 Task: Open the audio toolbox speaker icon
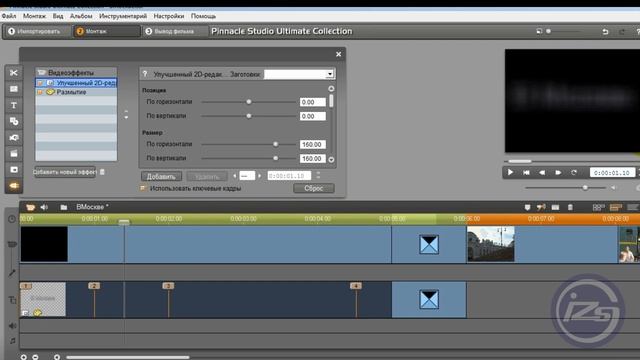click(44, 207)
